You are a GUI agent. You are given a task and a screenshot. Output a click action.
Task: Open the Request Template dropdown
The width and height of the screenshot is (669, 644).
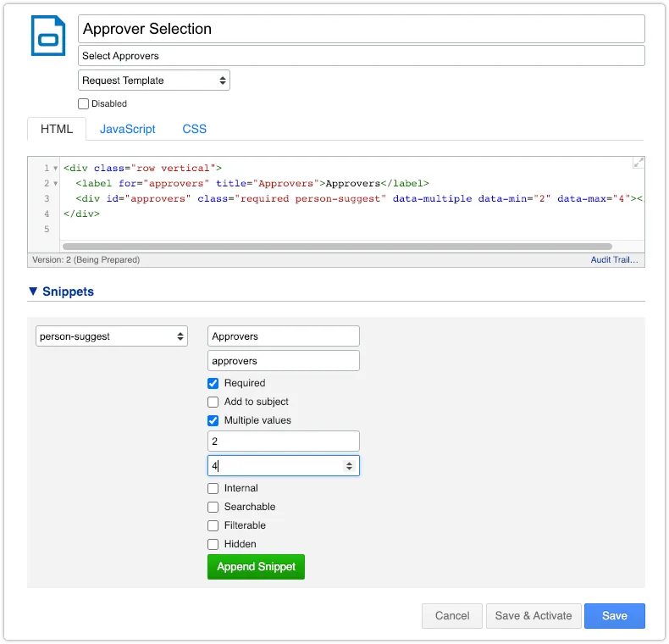[154, 80]
